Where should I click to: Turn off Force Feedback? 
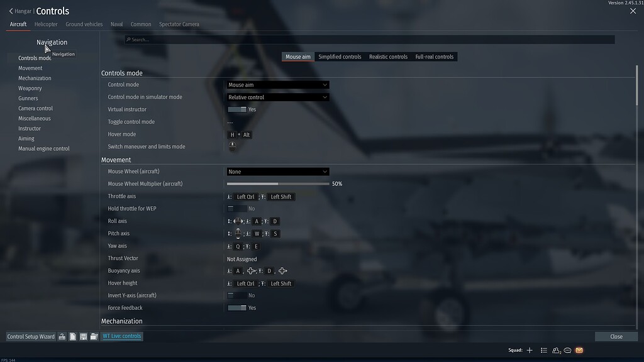point(235,307)
